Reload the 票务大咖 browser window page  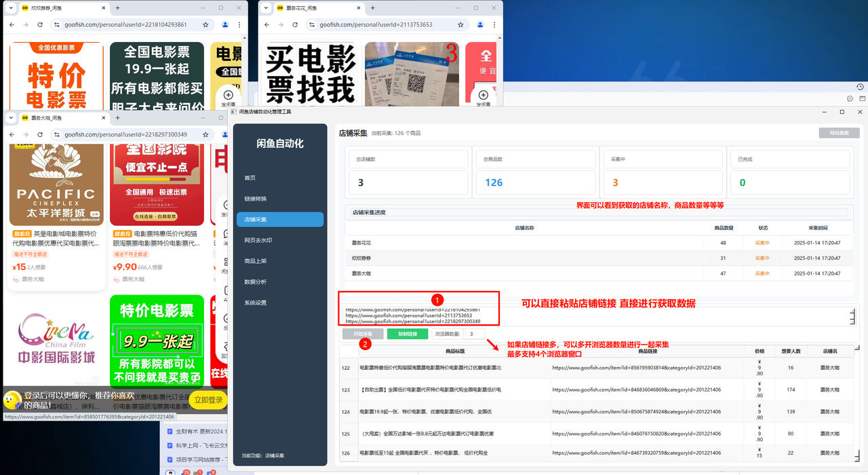[x=40, y=134]
